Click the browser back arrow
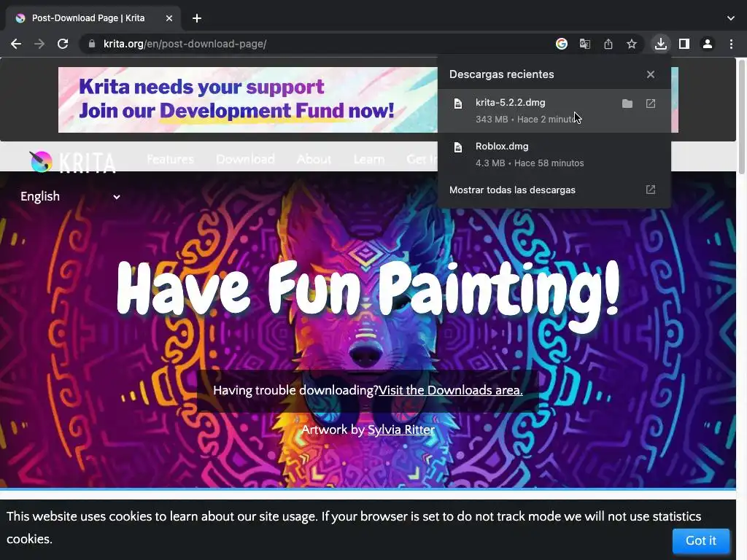The height and width of the screenshot is (560, 747). [x=16, y=44]
